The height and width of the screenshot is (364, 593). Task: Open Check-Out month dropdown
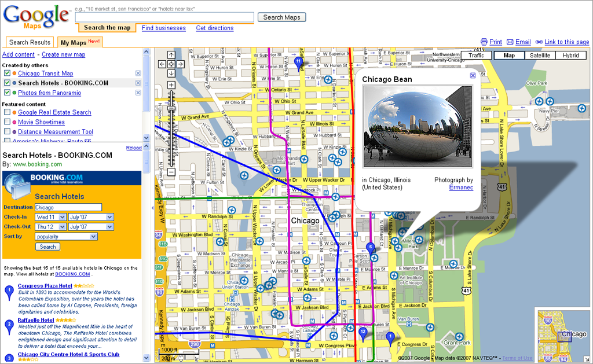91,227
